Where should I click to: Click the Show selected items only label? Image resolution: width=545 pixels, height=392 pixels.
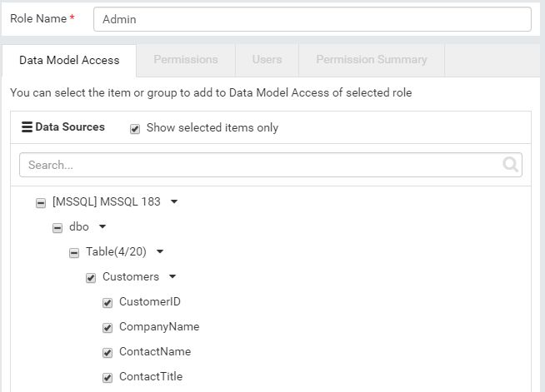(212, 128)
